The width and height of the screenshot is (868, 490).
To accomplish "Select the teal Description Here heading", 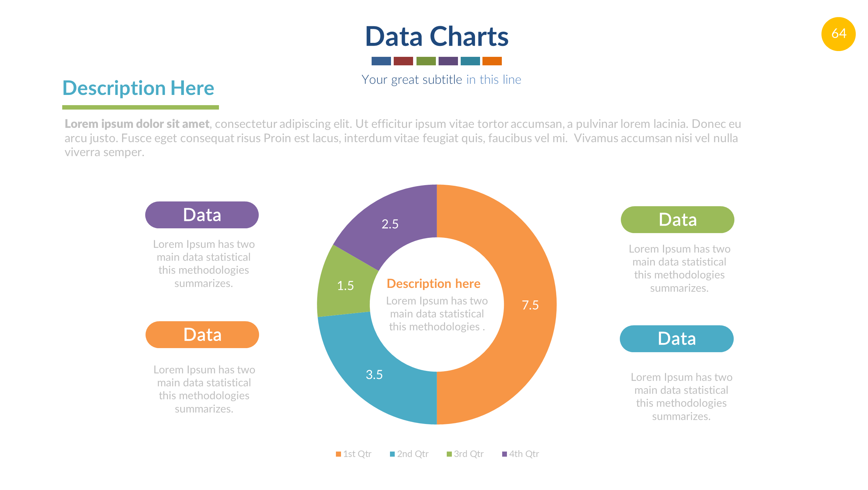I will (138, 88).
